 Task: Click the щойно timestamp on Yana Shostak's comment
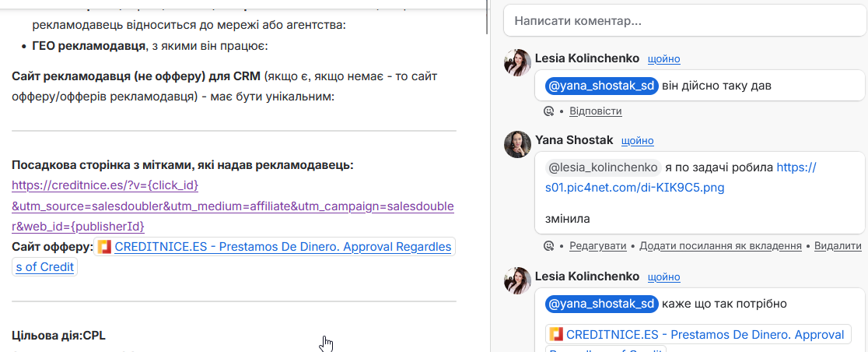pyautogui.click(x=637, y=141)
